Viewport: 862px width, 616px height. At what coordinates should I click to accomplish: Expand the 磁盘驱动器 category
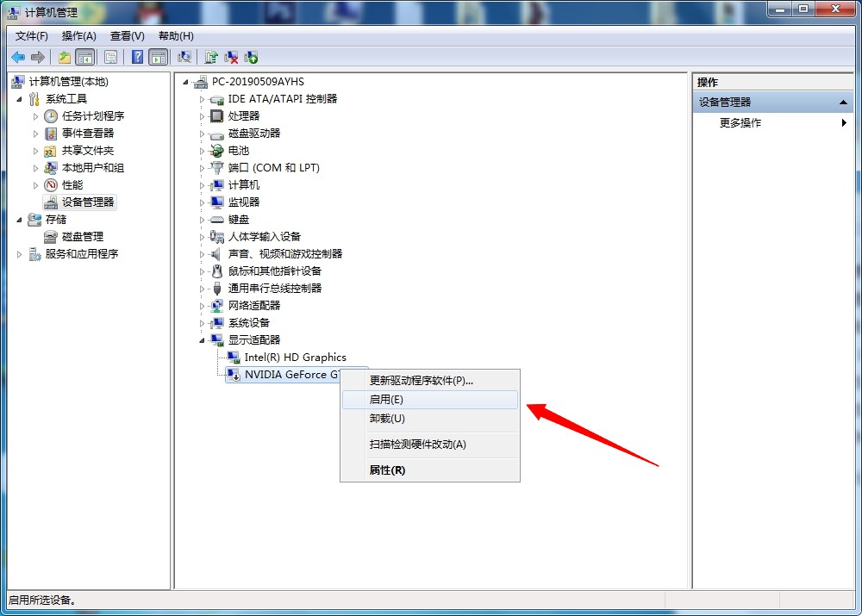tap(202, 134)
